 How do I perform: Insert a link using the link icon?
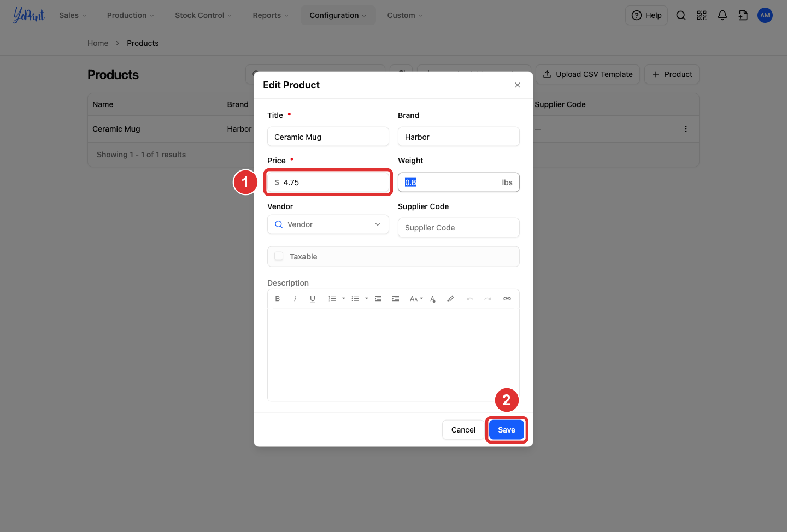[507, 299]
